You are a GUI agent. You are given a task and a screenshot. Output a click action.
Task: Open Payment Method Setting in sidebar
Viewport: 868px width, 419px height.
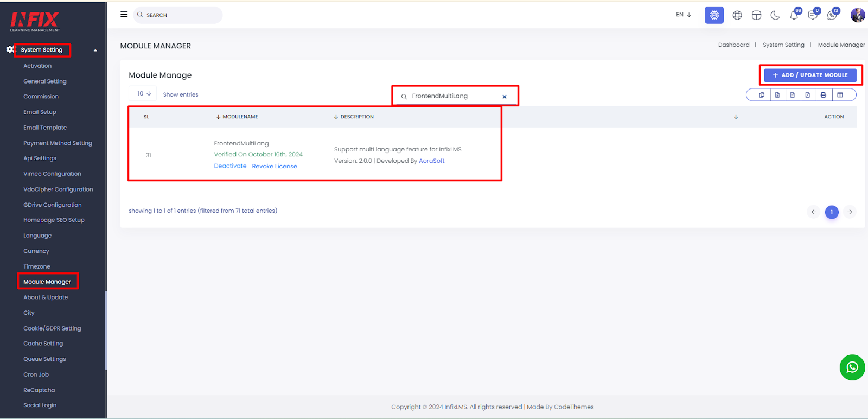[58, 143]
